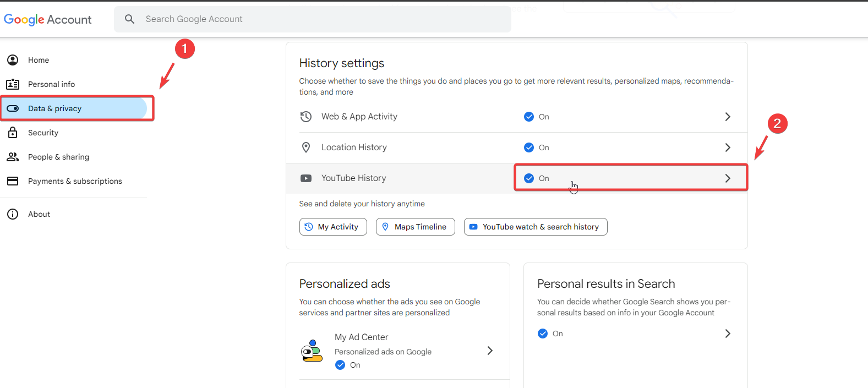Open YouTube watch & search history
The image size is (868, 388).
click(x=536, y=227)
